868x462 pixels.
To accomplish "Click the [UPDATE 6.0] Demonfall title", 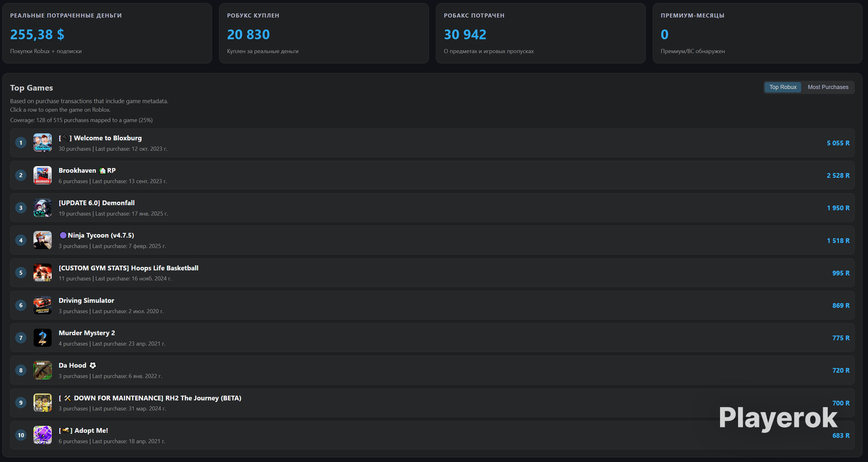I will pos(97,203).
